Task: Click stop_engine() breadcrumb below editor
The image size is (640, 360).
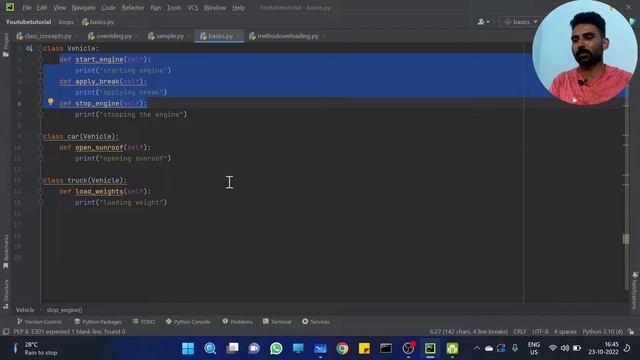Action: point(64,310)
